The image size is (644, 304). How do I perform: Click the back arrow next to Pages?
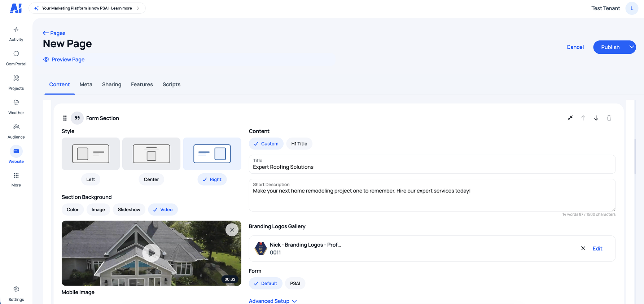[x=46, y=33]
